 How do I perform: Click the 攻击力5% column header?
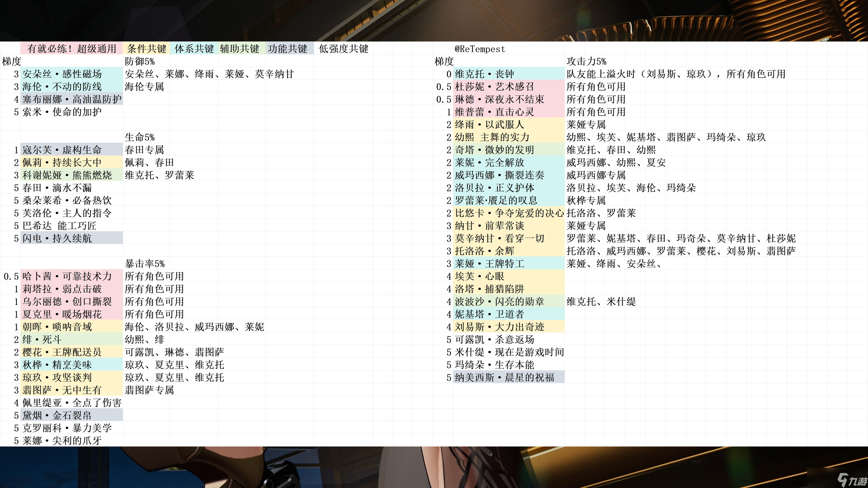pos(586,61)
